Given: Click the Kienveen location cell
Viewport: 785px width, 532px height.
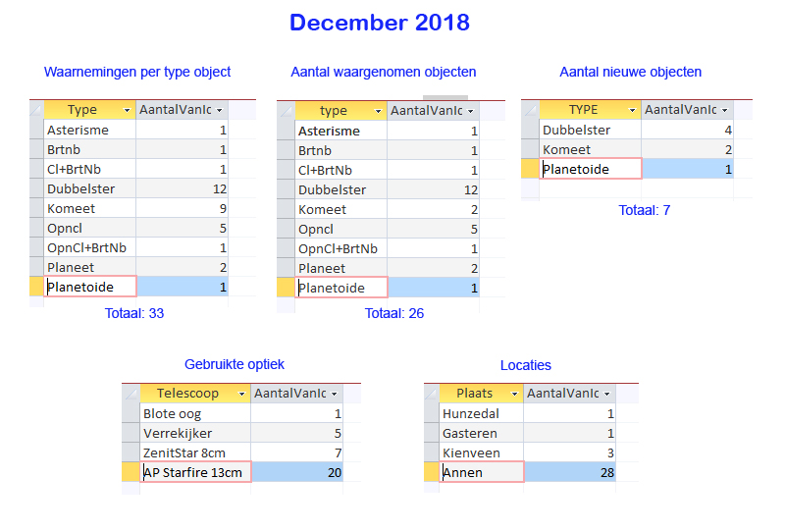Looking at the screenshot, I should [482, 452].
